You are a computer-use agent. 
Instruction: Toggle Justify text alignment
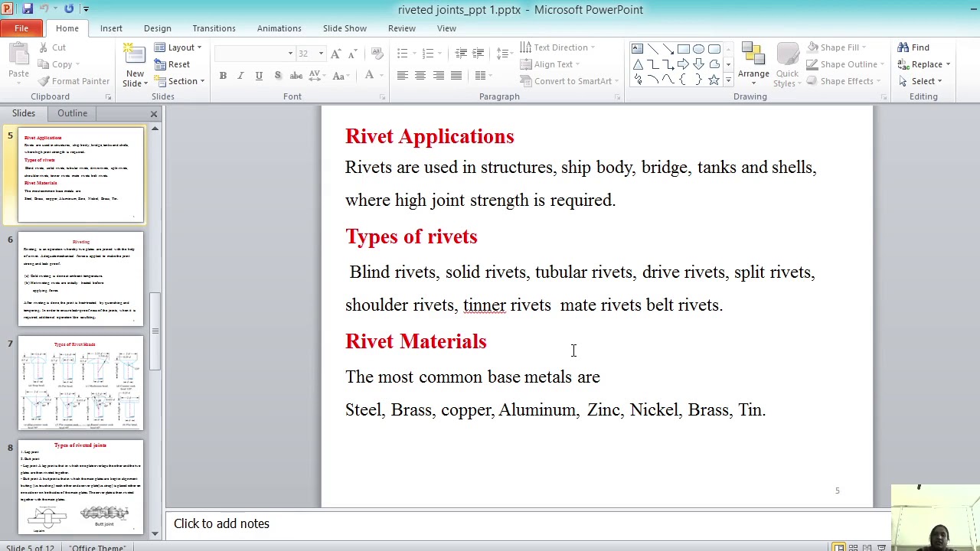(x=456, y=76)
